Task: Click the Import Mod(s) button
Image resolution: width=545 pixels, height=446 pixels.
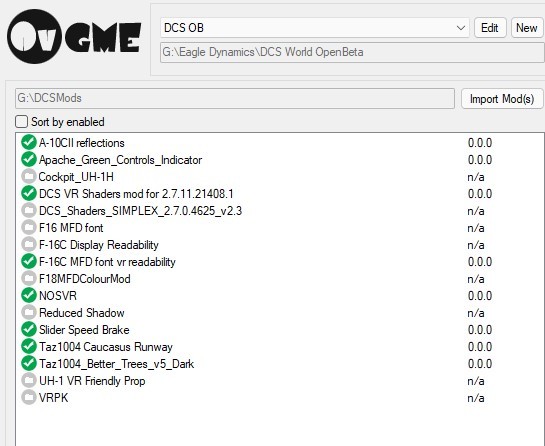Action: 502,99
